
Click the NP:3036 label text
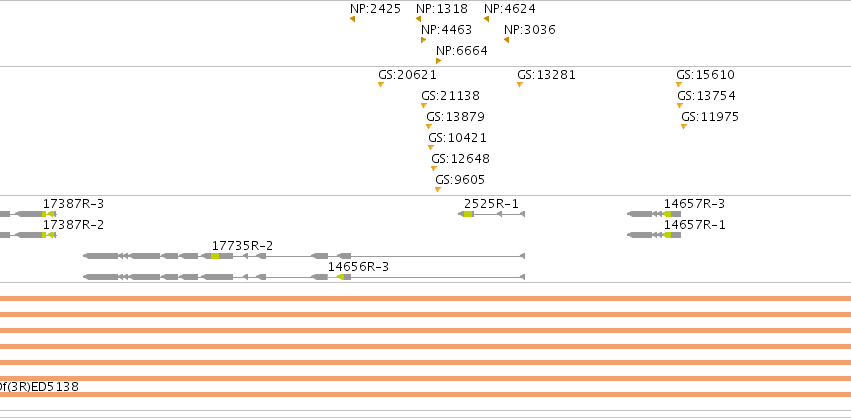pyautogui.click(x=530, y=30)
